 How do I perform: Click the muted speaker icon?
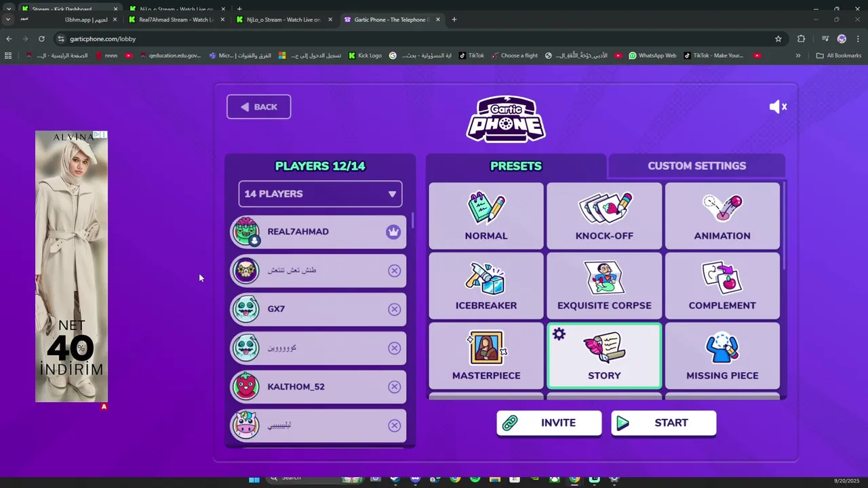pyautogui.click(x=778, y=106)
